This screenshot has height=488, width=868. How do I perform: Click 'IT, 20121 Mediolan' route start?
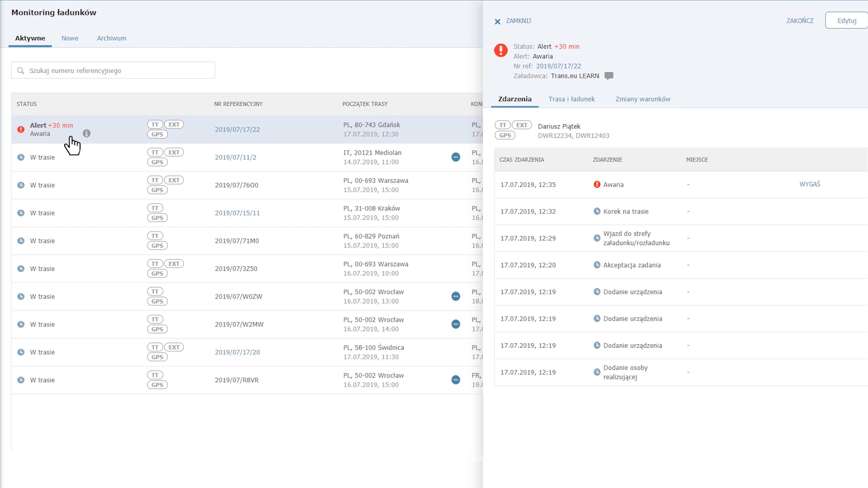[372, 152]
